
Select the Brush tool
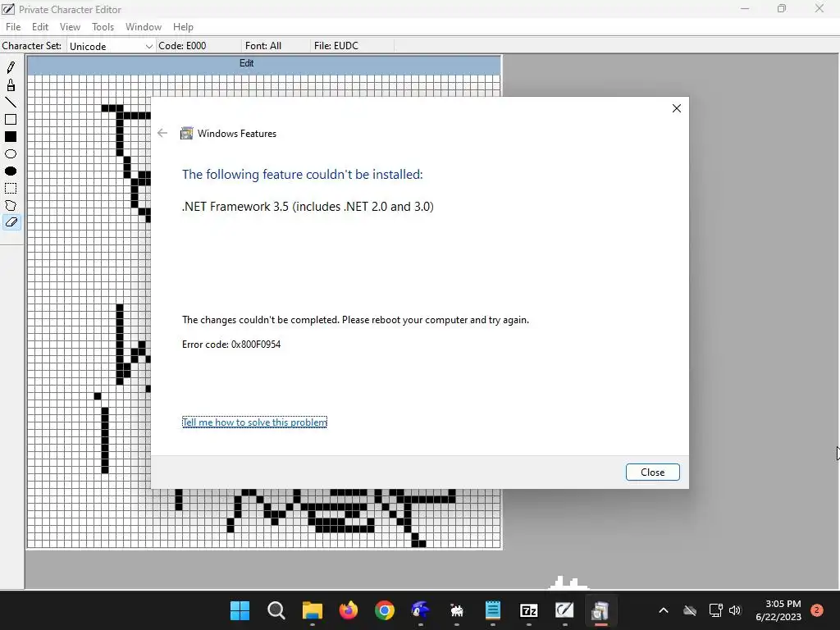point(11,85)
